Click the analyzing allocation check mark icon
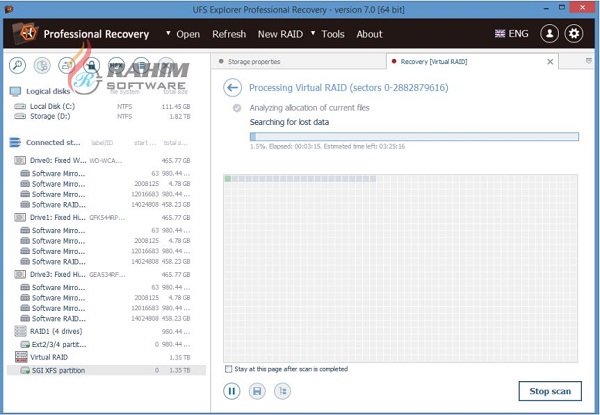The height and width of the screenshot is (415, 600). (x=237, y=108)
